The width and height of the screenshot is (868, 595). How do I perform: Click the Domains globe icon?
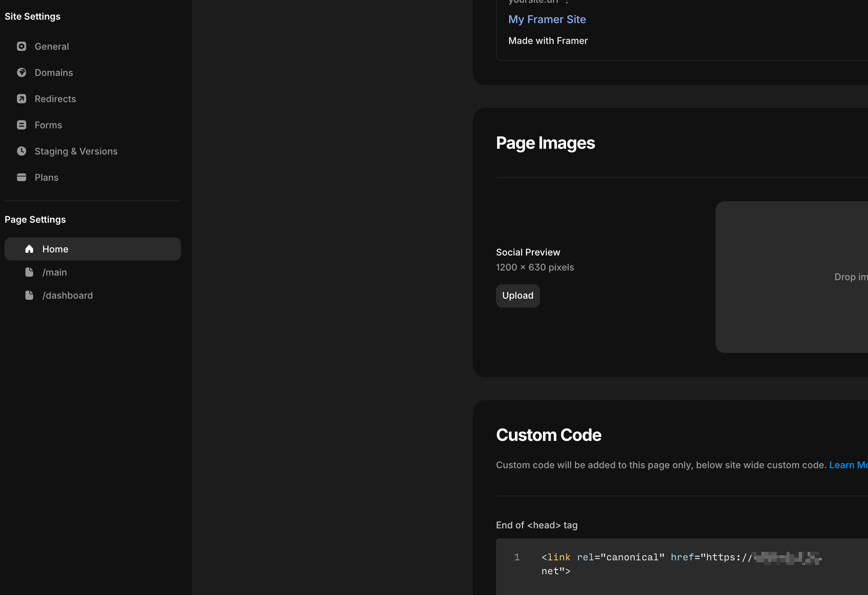click(x=22, y=72)
